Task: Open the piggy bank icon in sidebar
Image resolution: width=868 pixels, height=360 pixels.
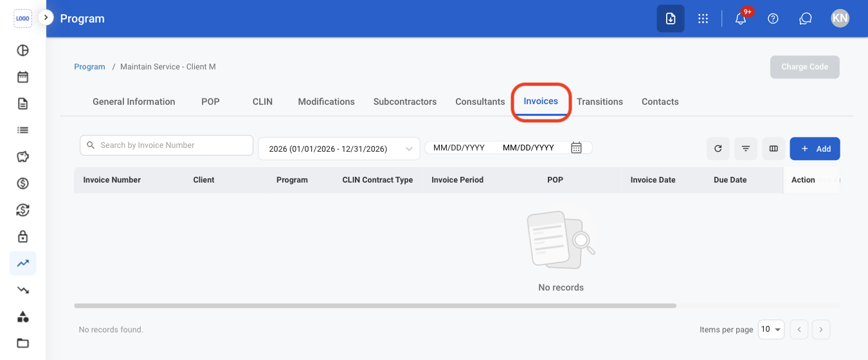Action: (x=23, y=157)
